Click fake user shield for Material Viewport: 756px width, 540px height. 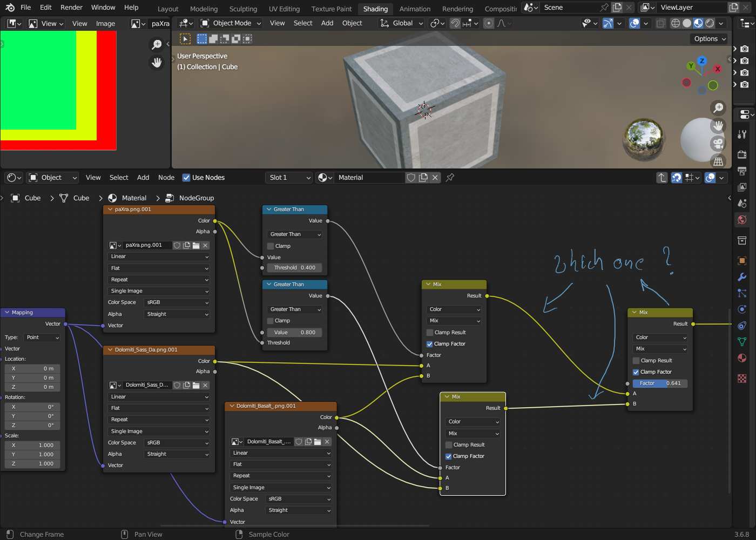point(411,178)
